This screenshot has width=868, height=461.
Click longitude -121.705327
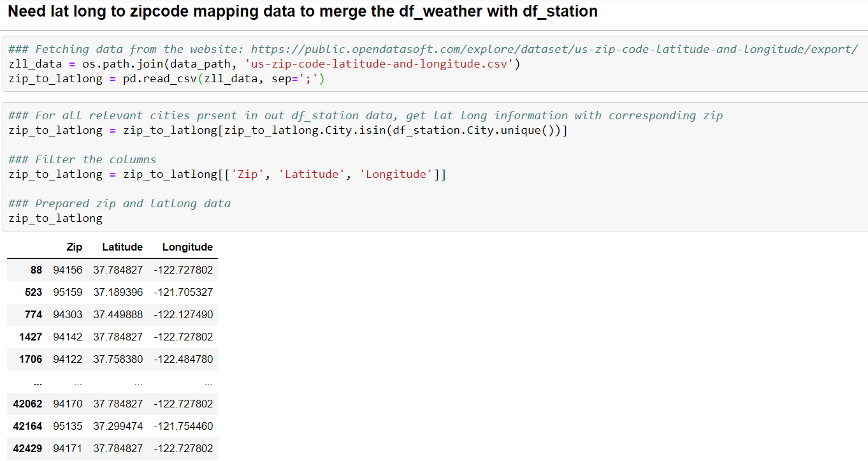point(184,292)
